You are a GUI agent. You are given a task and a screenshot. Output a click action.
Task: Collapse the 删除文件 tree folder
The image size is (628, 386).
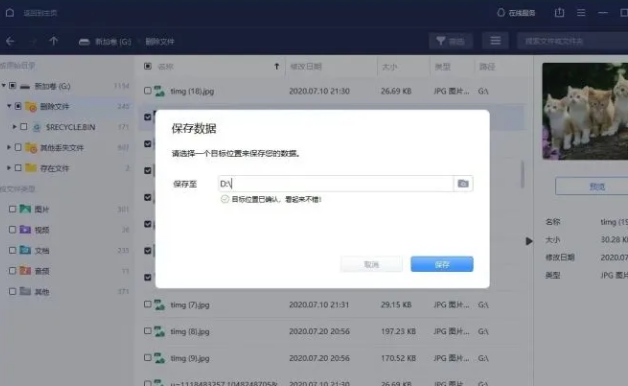point(9,106)
